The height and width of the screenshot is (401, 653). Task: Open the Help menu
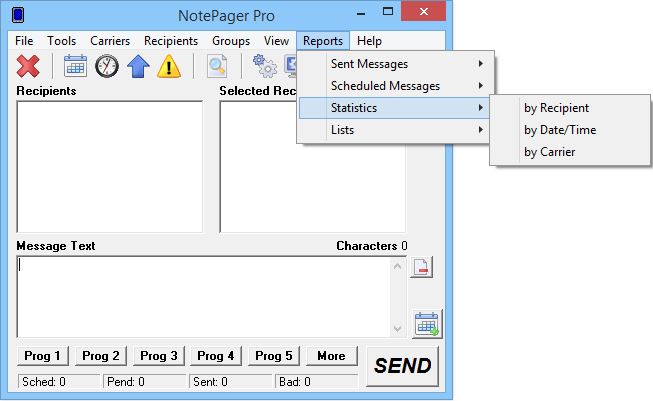(x=369, y=41)
